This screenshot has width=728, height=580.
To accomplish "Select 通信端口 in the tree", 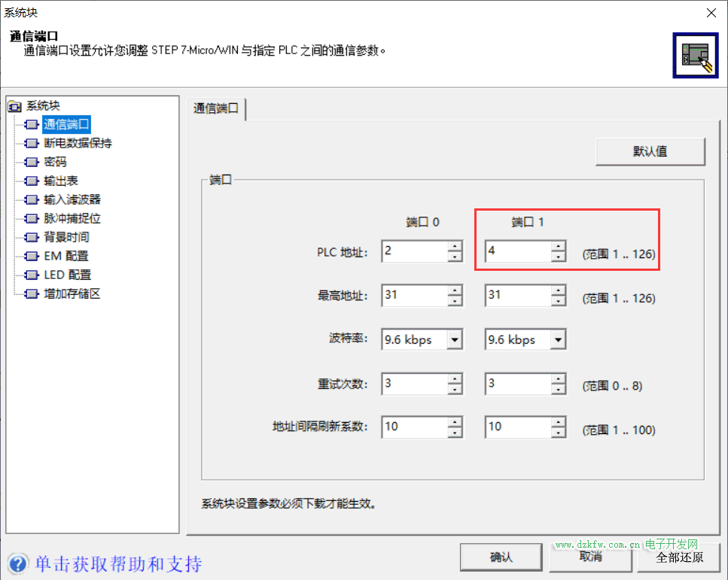I will [x=66, y=124].
